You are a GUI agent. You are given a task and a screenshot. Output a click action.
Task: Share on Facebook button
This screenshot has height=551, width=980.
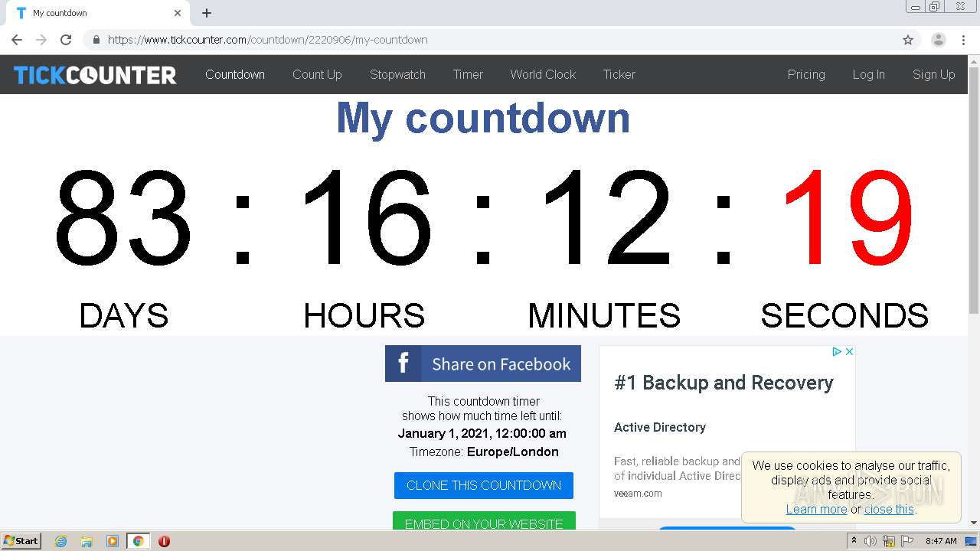[x=483, y=364]
